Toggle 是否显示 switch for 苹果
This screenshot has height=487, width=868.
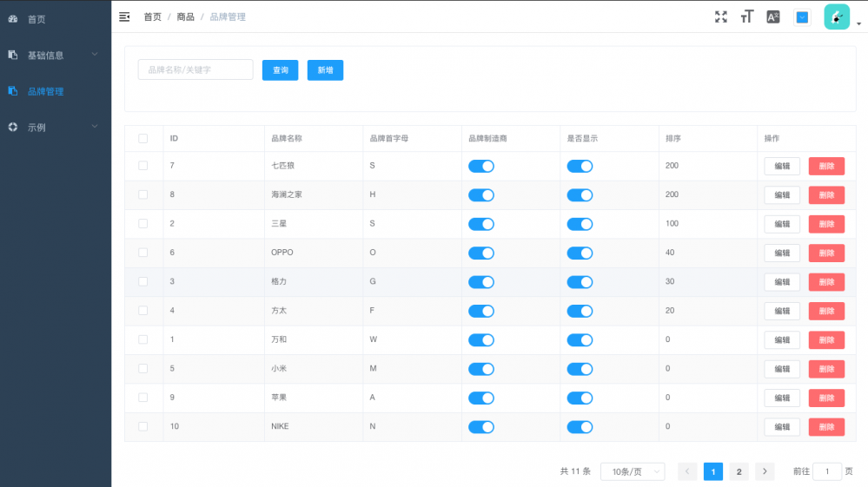coord(580,398)
